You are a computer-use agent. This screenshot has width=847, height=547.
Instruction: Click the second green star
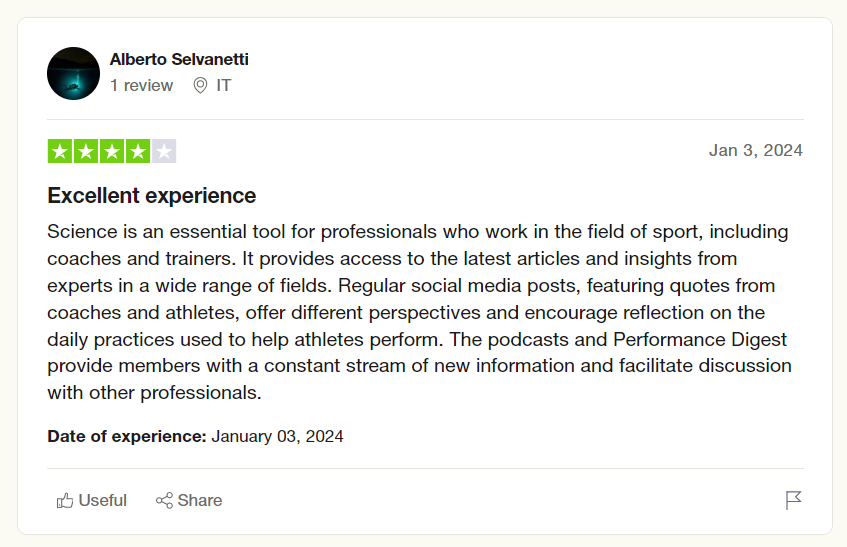[x=86, y=151]
